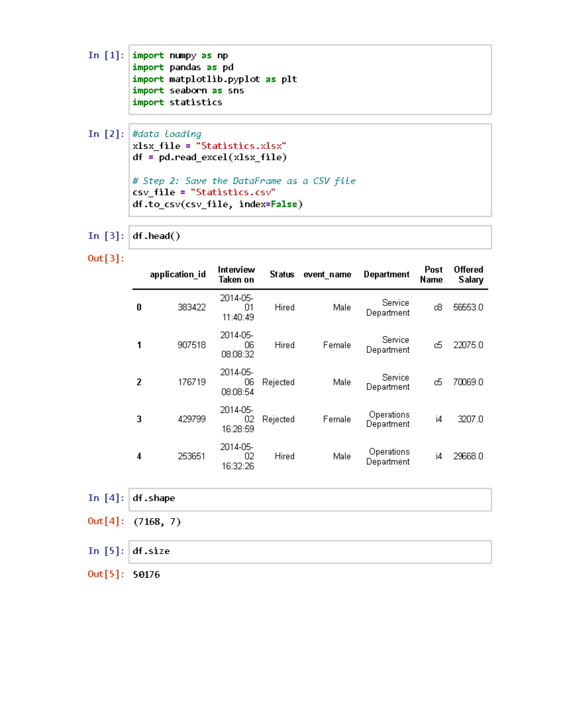Click the Rejected status in row 2
This screenshot has height=728, width=563.
click(x=279, y=382)
